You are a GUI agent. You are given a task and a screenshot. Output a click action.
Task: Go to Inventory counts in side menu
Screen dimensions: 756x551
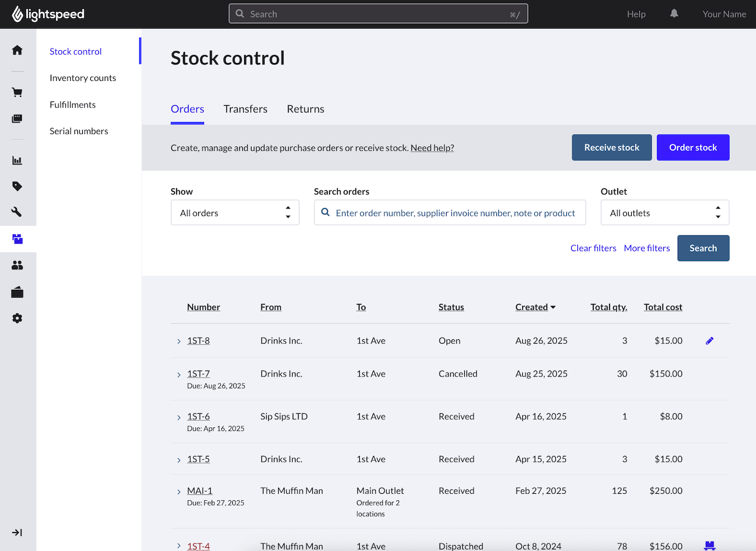pyautogui.click(x=83, y=78)
